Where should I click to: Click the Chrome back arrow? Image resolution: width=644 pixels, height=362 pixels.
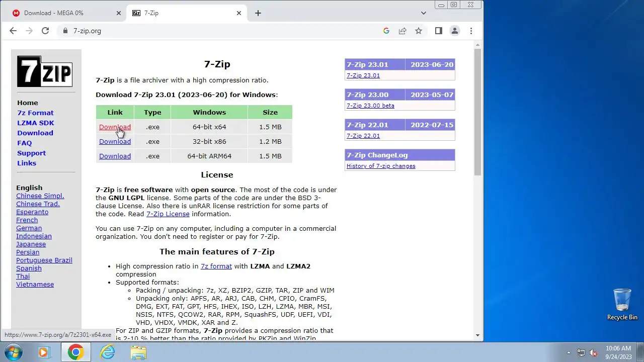[x=13, y=31]
